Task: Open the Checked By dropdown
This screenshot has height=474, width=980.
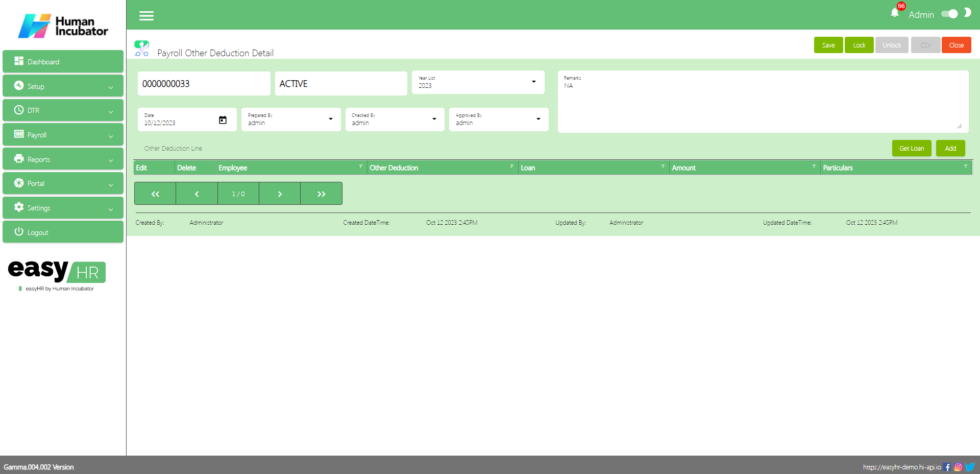Action: pos(395,120)
